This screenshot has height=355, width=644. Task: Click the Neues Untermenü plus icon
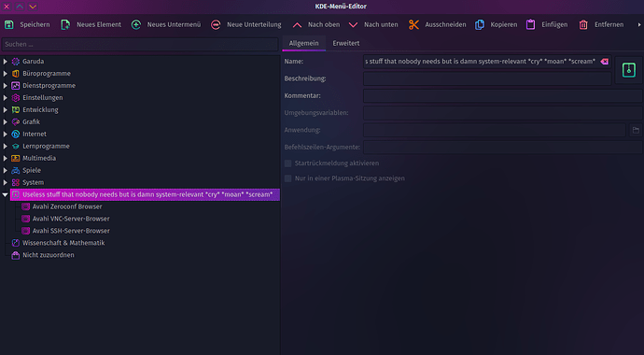point(136,24)
